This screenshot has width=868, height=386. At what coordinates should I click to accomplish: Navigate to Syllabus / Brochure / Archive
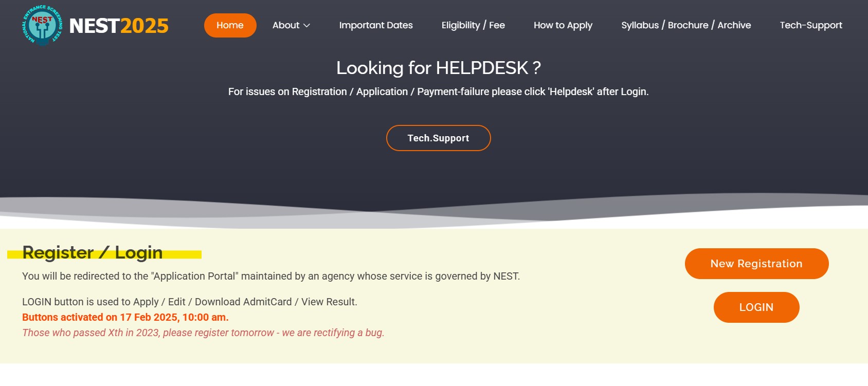(686, 25)
